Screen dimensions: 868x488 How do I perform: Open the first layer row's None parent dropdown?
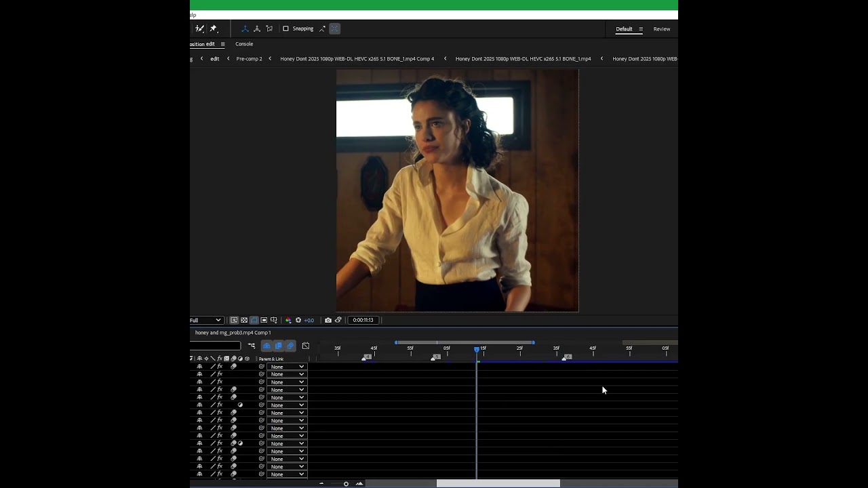point(287,367)
